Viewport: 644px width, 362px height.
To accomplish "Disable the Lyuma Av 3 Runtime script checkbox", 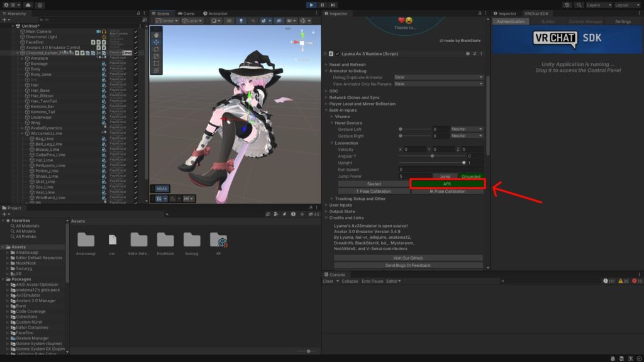I will coord(338,54).
